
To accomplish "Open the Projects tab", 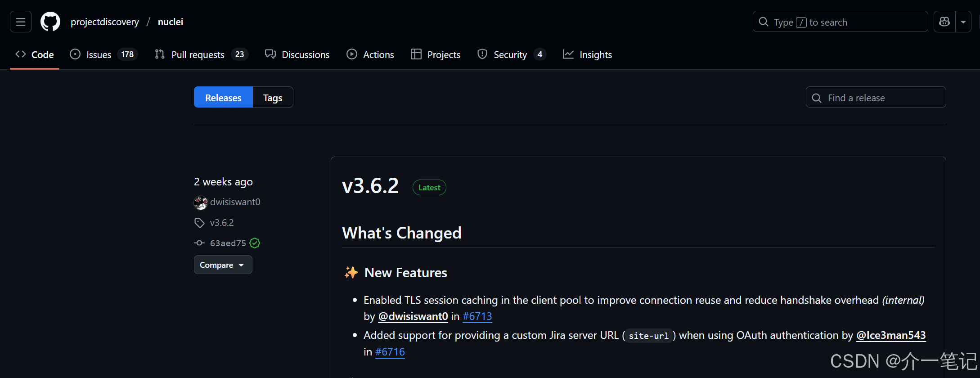I will point(436,54).
